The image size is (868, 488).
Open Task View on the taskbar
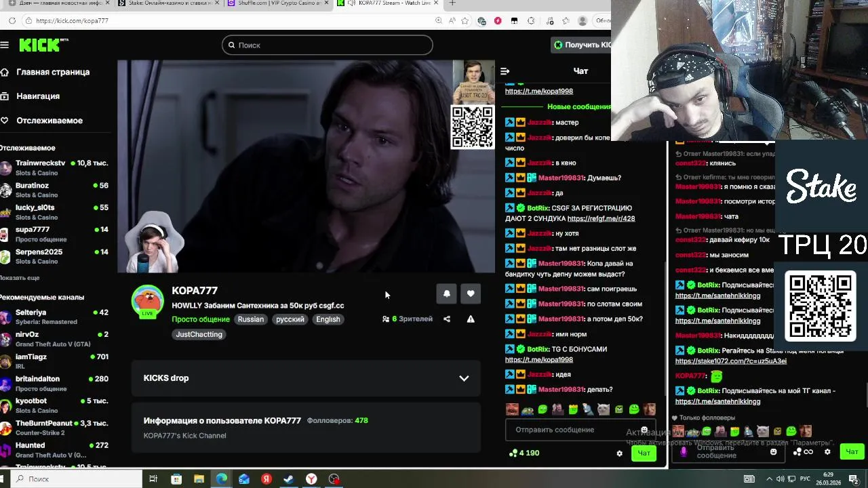[x=153, y=479]
